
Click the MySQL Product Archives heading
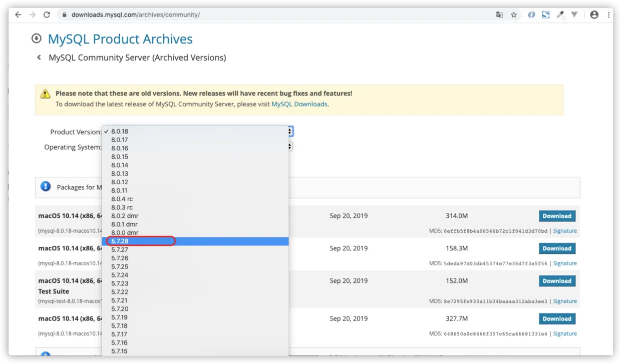point(120,39)
